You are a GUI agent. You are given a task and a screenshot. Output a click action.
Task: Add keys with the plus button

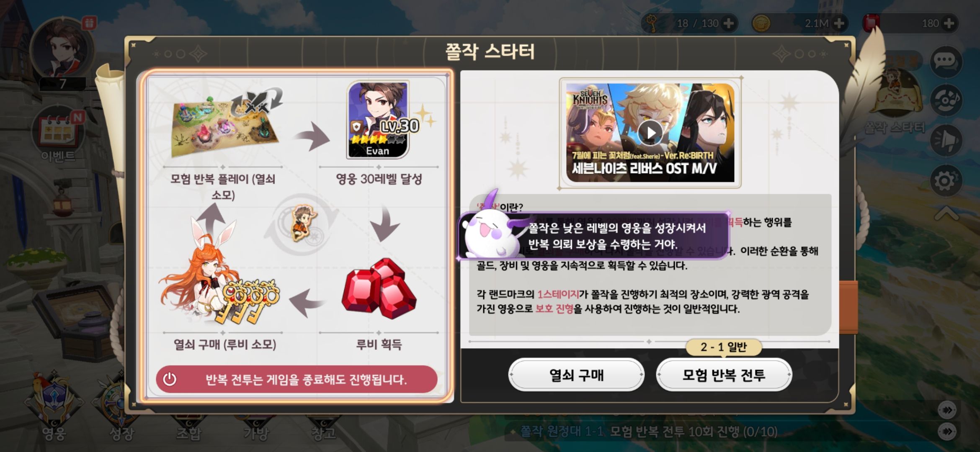729,23
